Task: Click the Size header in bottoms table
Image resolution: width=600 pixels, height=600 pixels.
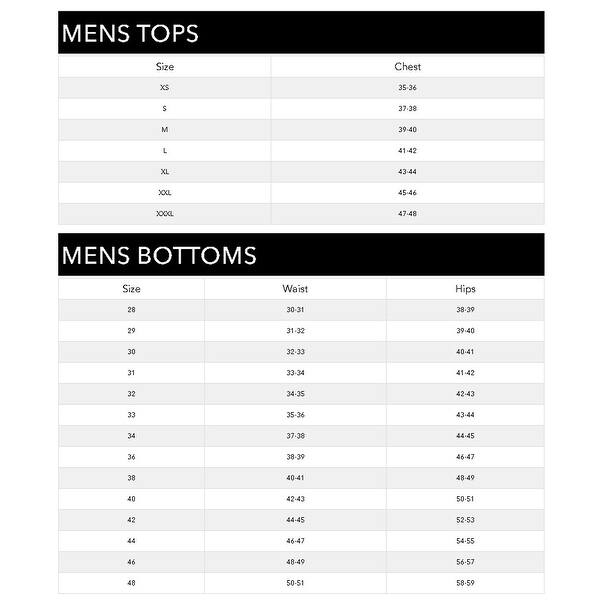Action: (131, 289)
